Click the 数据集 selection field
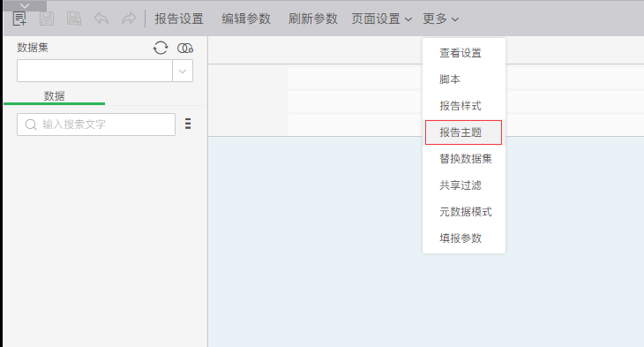This screenshot has height=347, width=644. click(x=94, y=71)
